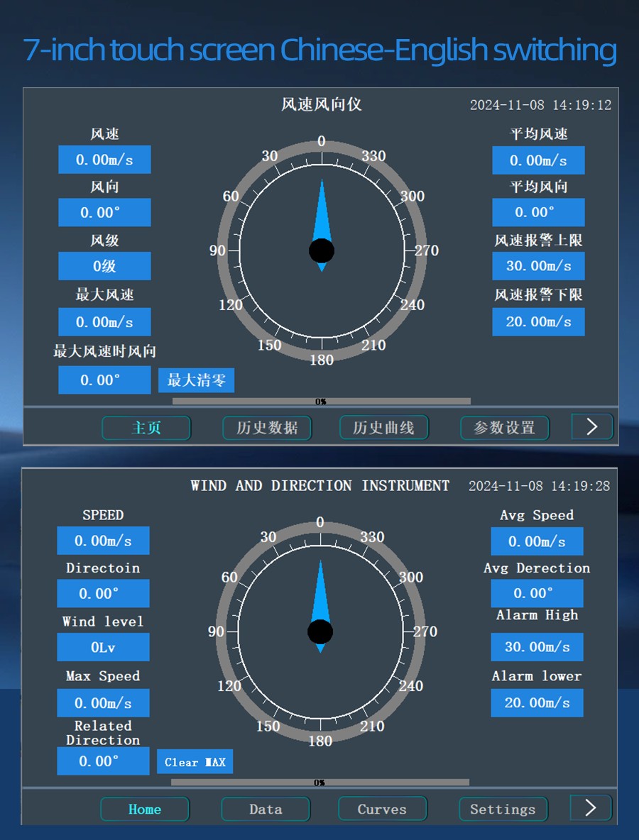
Task: Click the compass needle hub in English screen
Action: click(320, 632)
